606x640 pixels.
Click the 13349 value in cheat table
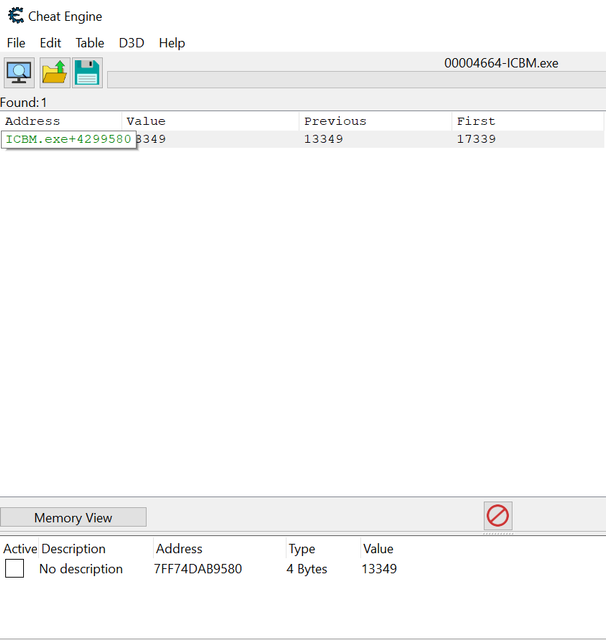379,569
